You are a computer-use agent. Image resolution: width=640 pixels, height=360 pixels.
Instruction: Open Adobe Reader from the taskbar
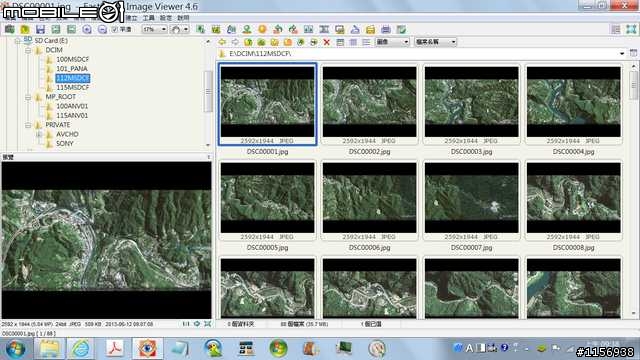114,349
